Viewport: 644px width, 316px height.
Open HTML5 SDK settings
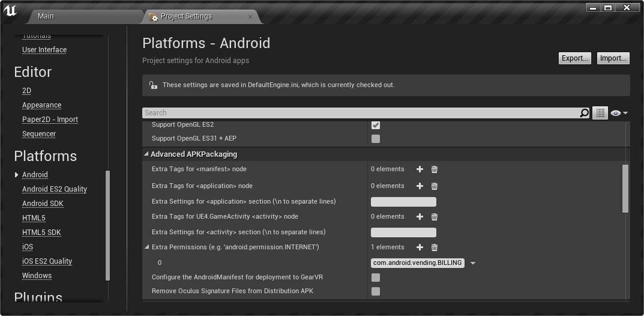tap(41, 232)
